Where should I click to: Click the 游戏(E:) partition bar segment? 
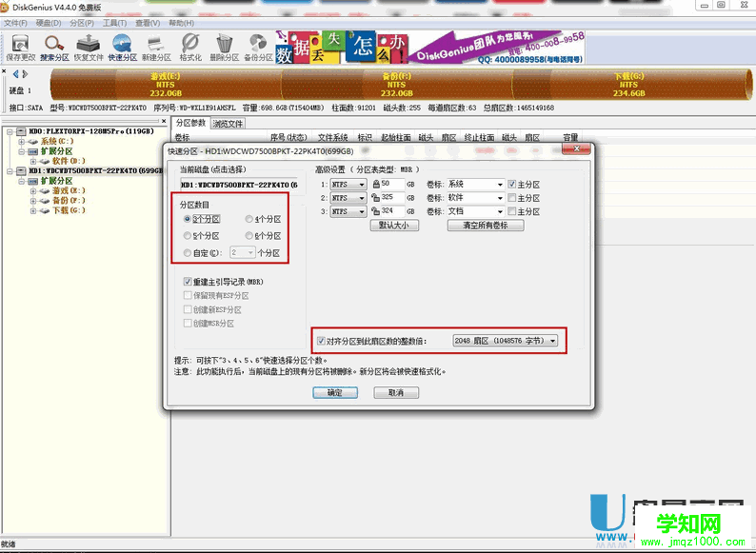[x=166, y=85]
